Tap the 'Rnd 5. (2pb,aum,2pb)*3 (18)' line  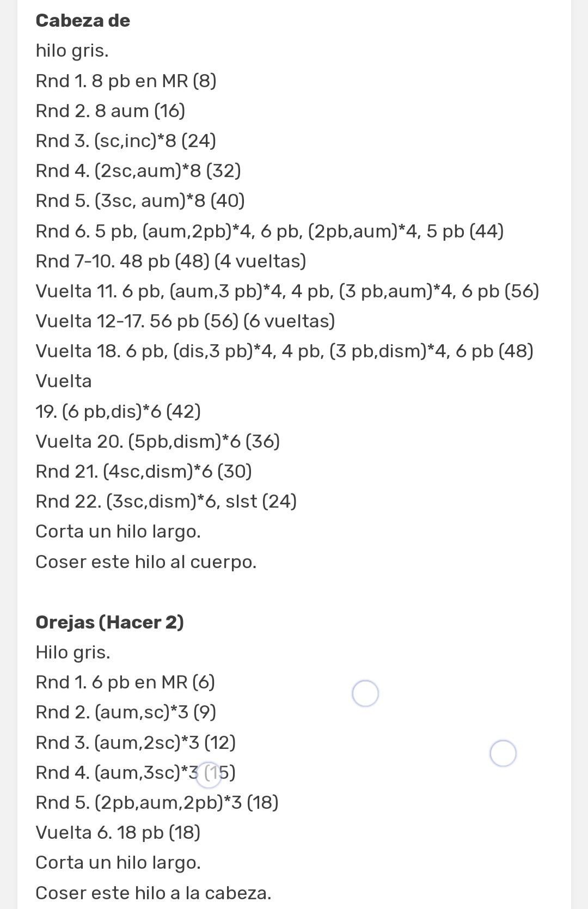click(x=157, y=802)
